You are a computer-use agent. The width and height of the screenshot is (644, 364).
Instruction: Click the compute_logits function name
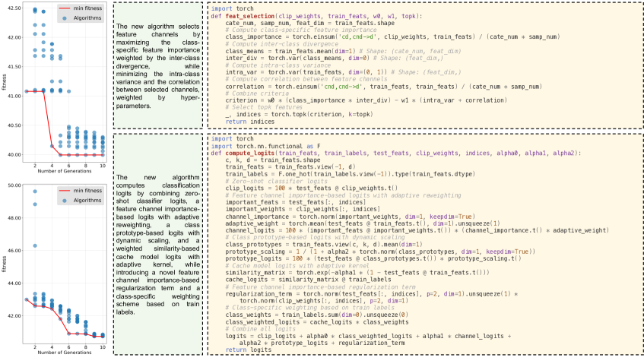[x=249, y=153]
